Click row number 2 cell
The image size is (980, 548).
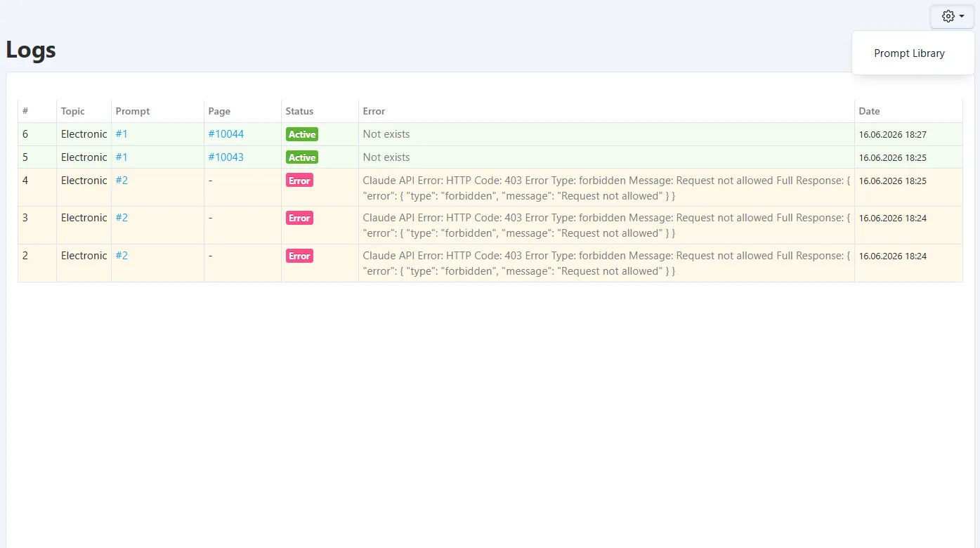pyautogui.click(x=37, y=263)
